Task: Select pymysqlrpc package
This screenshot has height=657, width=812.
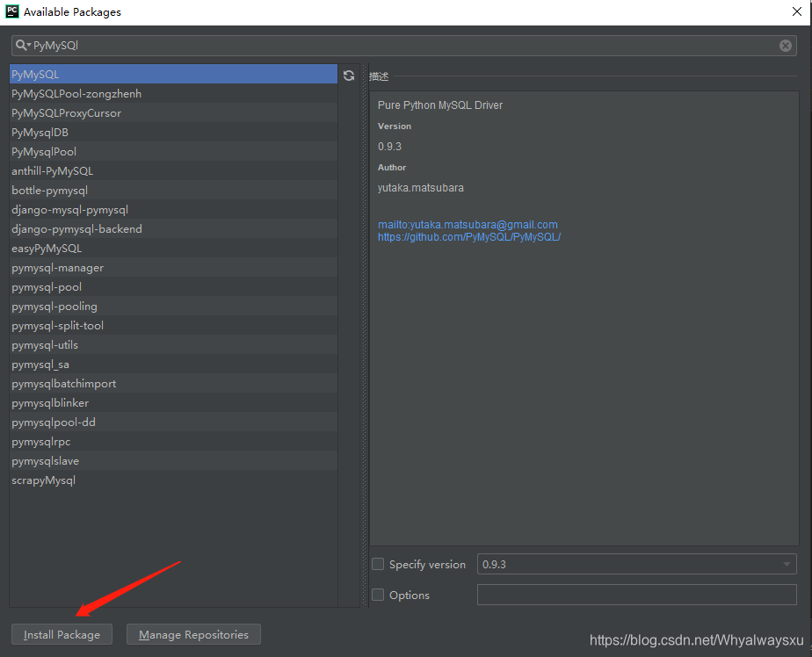Action: (x=173, y=442)
